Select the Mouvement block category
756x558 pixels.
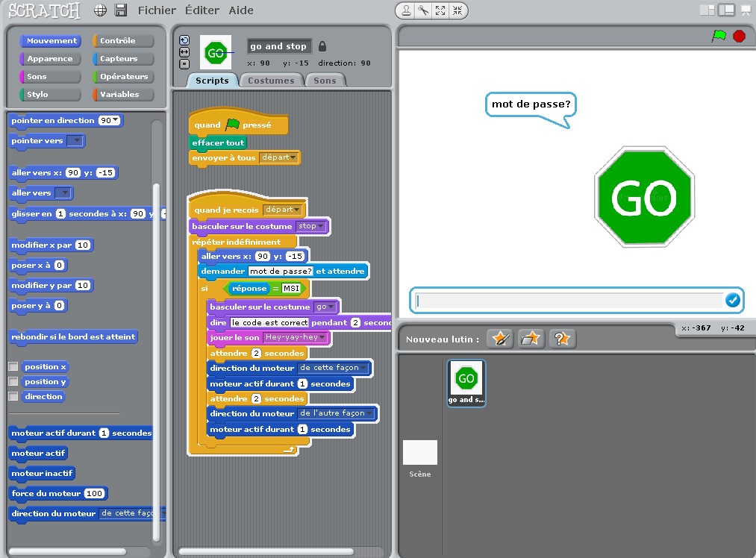pyautogui.click(x=50, y=41)
